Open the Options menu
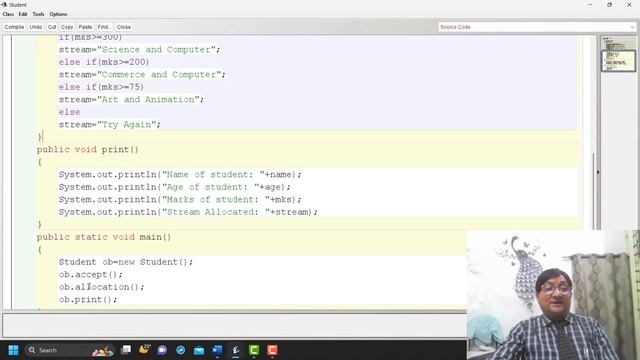 (x=58, y=14)
